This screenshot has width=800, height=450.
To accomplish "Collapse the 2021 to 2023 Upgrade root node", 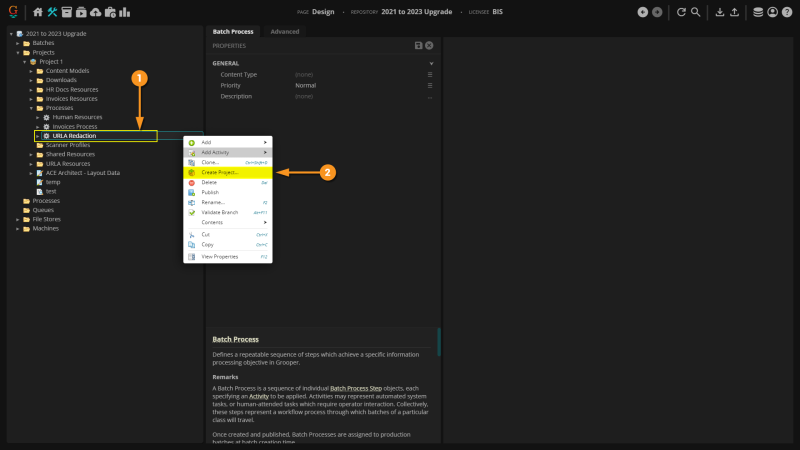I will coord(11,34).
